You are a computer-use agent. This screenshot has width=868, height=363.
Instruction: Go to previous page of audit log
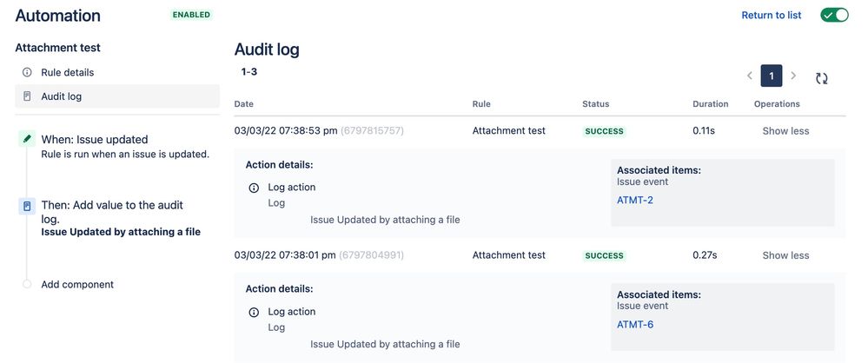[750, 76]
